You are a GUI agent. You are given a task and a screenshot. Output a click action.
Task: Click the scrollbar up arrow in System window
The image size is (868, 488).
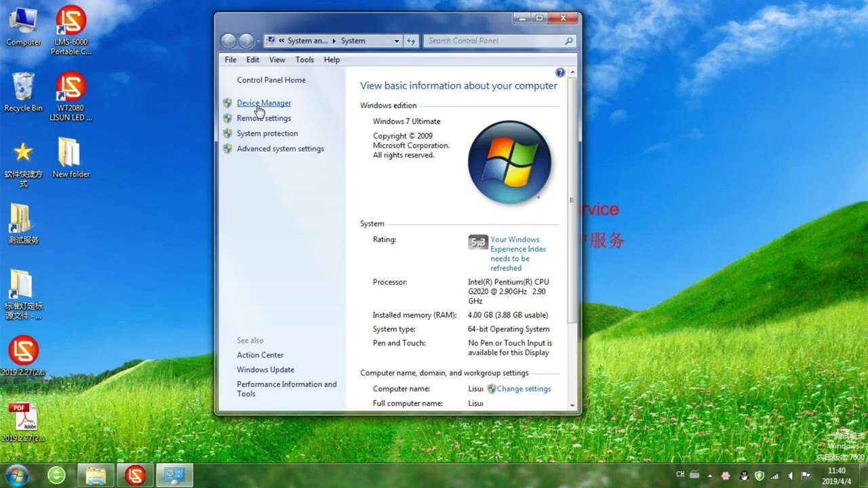(572, 73)
